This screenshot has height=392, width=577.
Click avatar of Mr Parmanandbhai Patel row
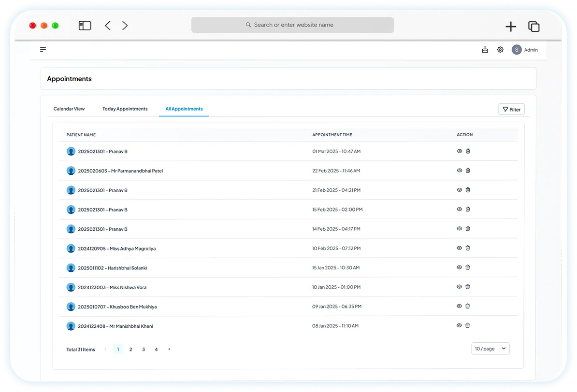71,170
